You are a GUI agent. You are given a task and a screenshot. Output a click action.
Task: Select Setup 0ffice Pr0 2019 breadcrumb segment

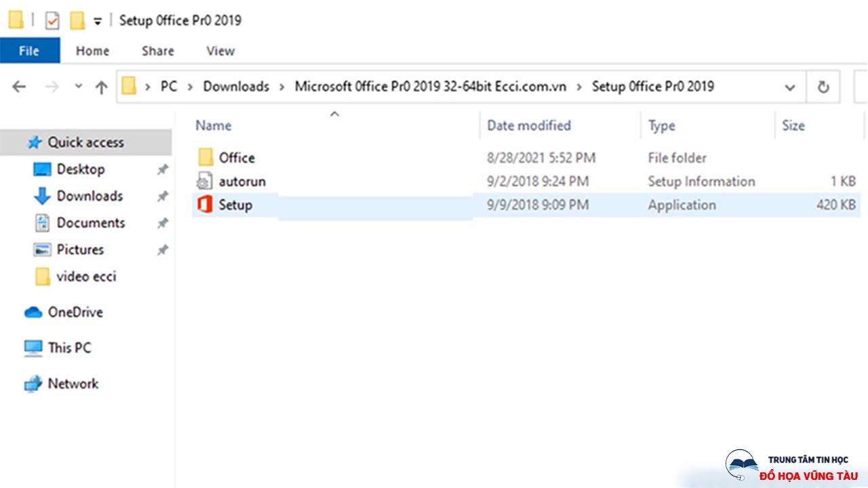tap(653, 87)
